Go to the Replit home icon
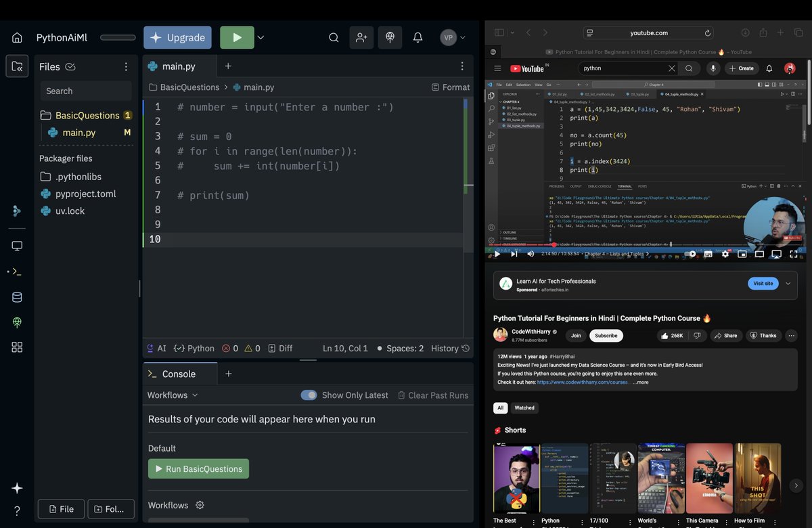Viewport: 812px width, 528px height. (x=17, y=38)
